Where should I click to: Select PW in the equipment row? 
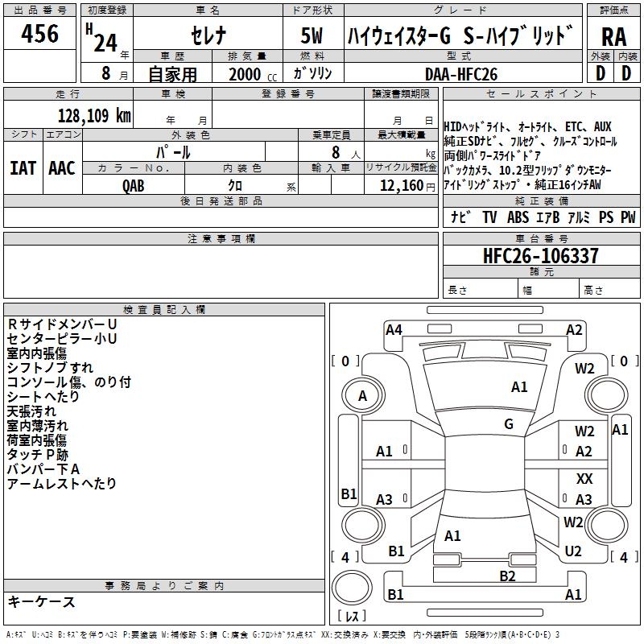(x=628, y=217)
